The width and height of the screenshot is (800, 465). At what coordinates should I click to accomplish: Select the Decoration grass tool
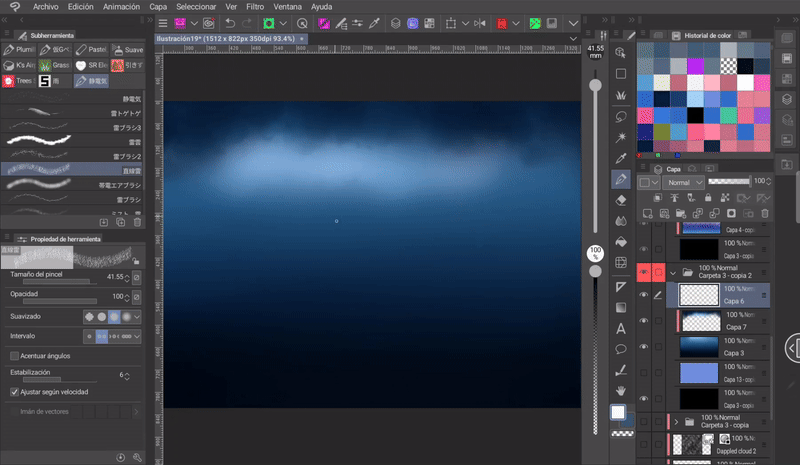tap(621, 95)
